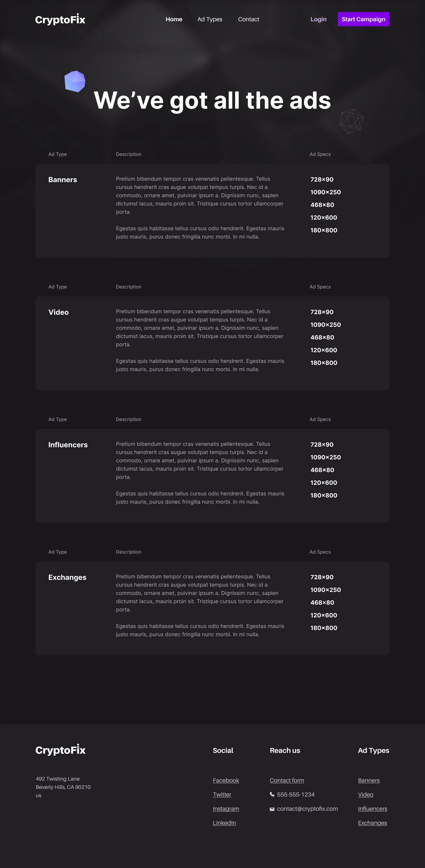Screen dimensions: 425x868
Task: Go to Exchanges via the footer link
Action: point(372,823)
